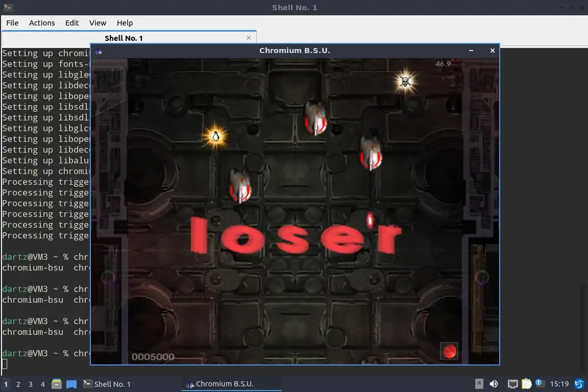Click the blue bird icon beside the clock
Screen dimensions: 588x392
579,384
